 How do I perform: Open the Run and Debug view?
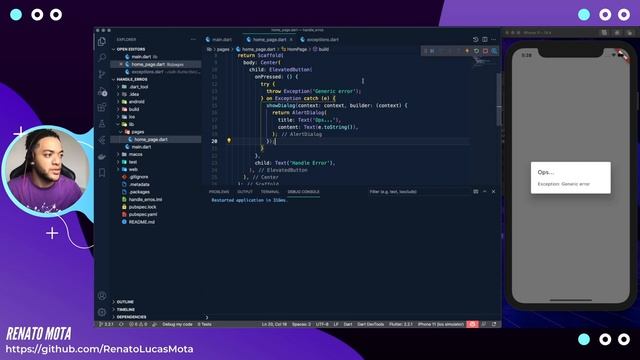(x=102, y=91)
